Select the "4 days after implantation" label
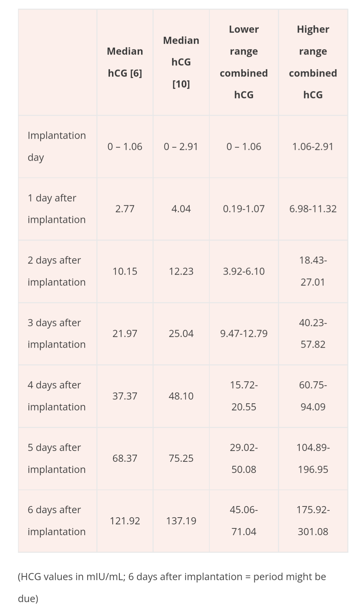Viewport: 364px width, 615px height. [56, 396]
